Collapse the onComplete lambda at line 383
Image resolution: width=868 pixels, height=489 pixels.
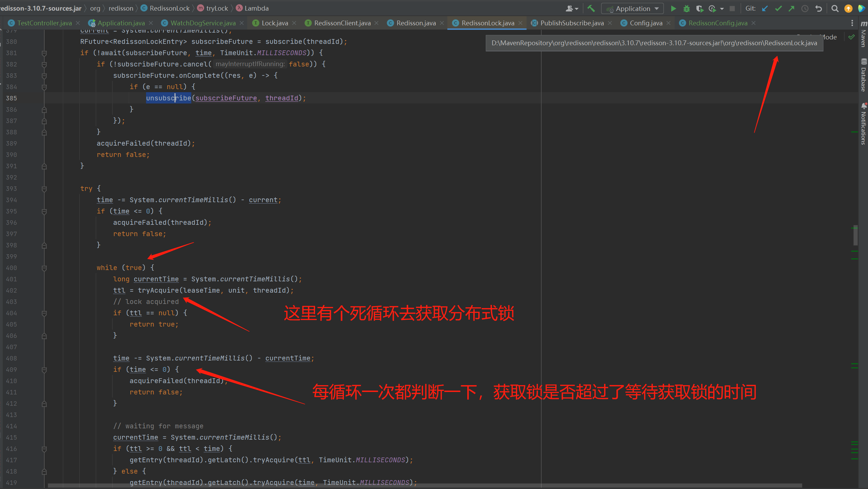44,76
